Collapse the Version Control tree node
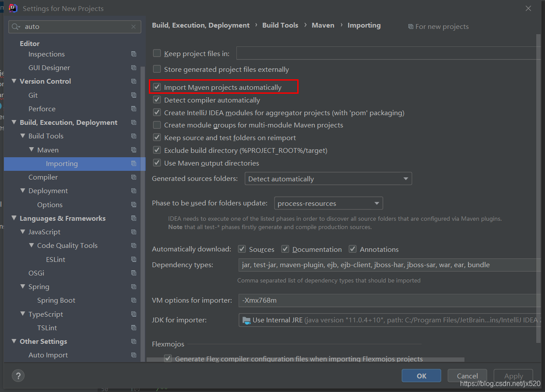 tap(14, 81)
